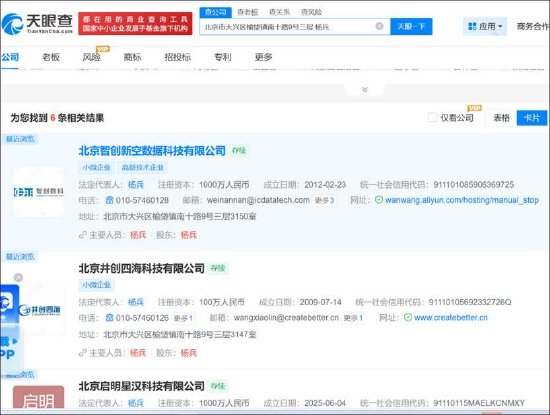This screenshot has width=550, height=415.
Task: Select the 查风险 search tab
Action: (311, 12)
